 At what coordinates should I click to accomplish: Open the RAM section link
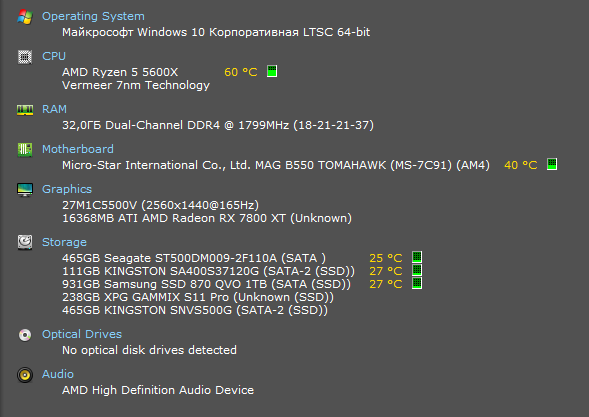54,109
